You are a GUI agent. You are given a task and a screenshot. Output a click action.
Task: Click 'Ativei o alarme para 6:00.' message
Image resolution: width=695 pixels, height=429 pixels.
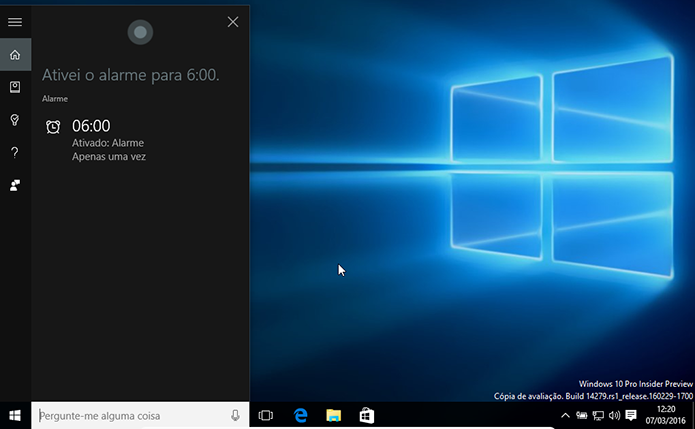[131, 75]
